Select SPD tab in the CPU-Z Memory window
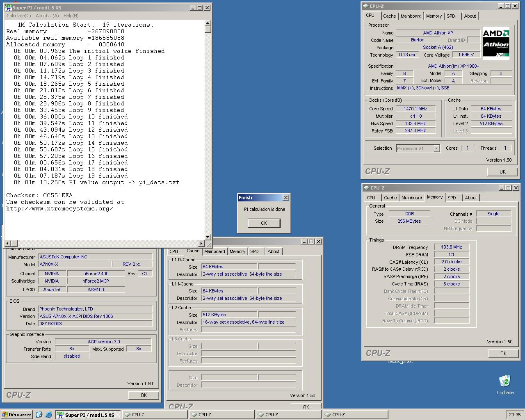Screen dimensions: 525x420 point(452,198)
